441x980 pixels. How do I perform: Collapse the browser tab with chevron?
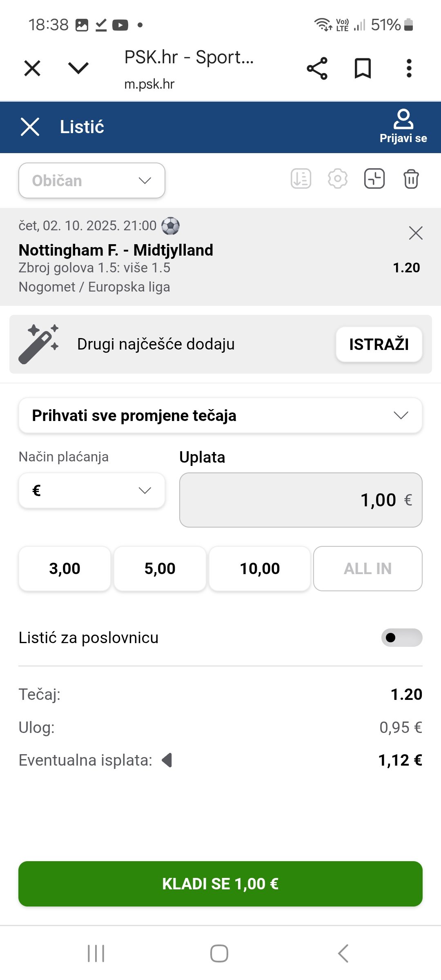point(78,68)
